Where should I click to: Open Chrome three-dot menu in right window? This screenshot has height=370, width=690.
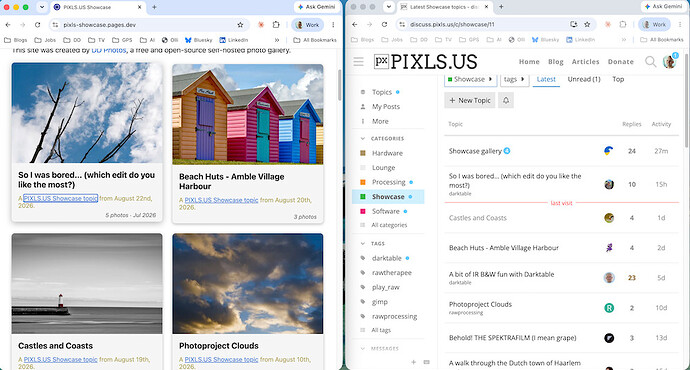680,25
